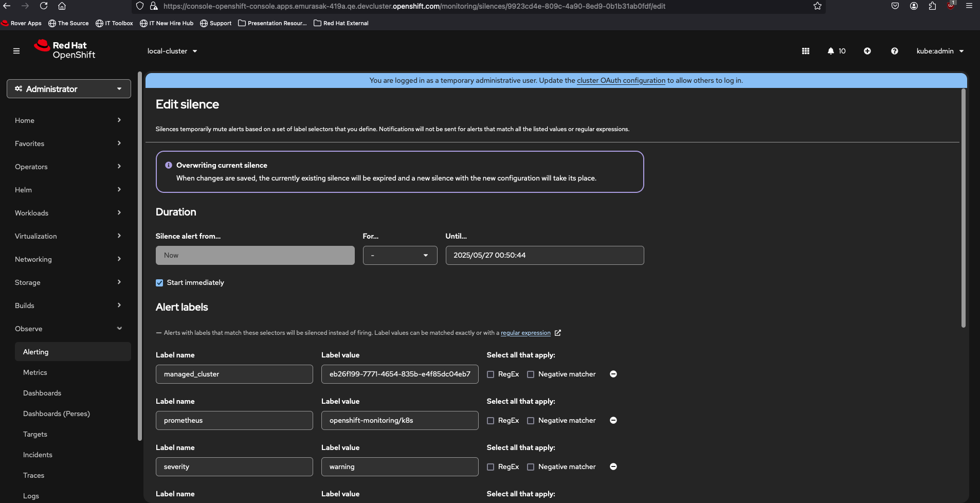Click the notifications bell icon
Screen dimensions: 980x503
pos(831,51)
